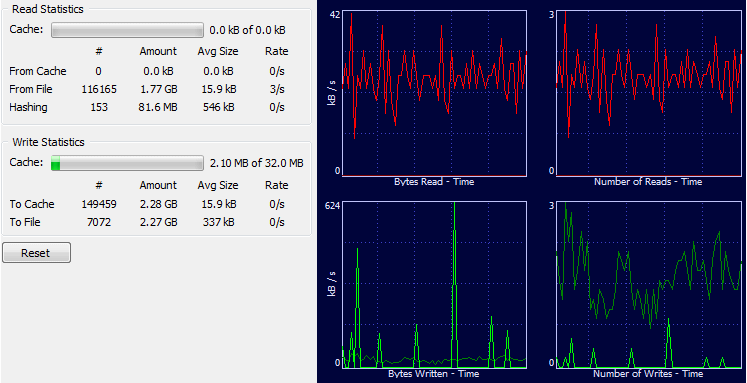Click the 116165 read count value
This screenshot has width=747, height=383.
click(99, 90)
